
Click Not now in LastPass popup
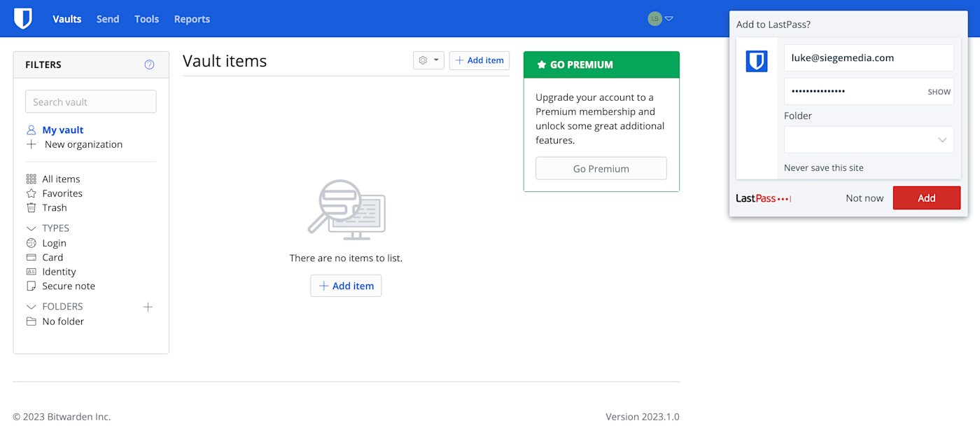coord(864,198)
